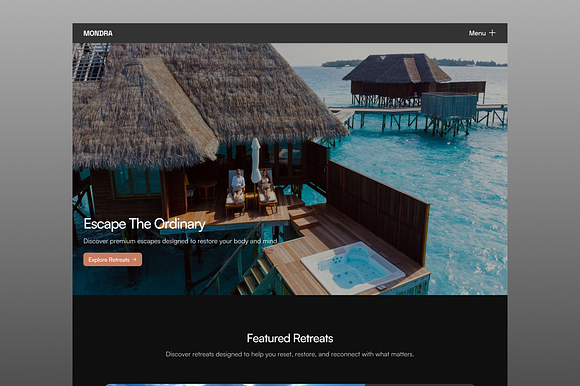This screenshot has width=580, height=386.
Task: Click the Explore Retreats button
Action: [112, 260]
